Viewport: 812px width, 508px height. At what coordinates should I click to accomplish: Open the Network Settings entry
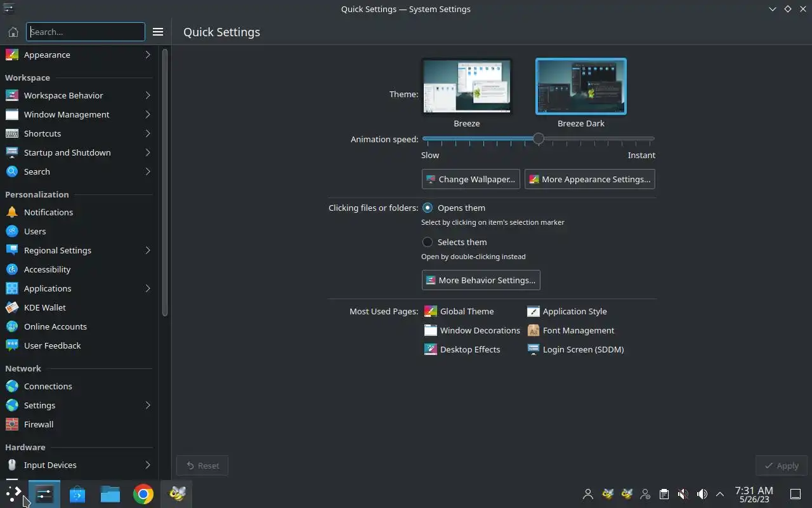tap(79, 405)
